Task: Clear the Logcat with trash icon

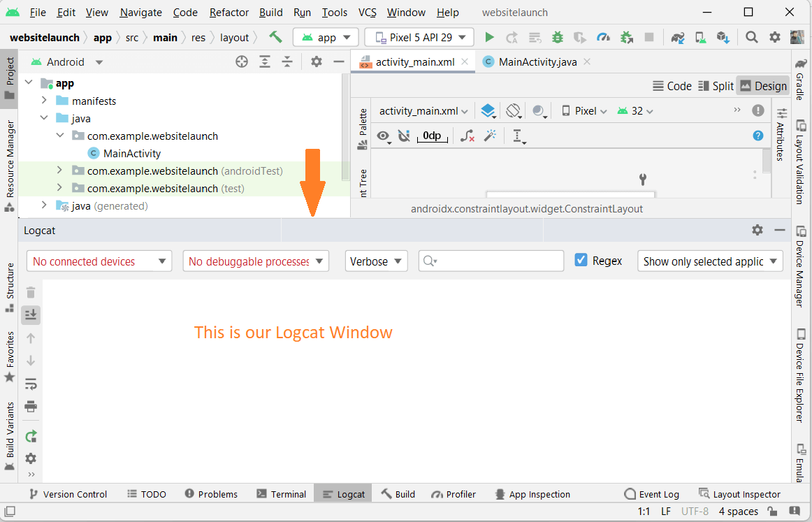Action: 30,291
